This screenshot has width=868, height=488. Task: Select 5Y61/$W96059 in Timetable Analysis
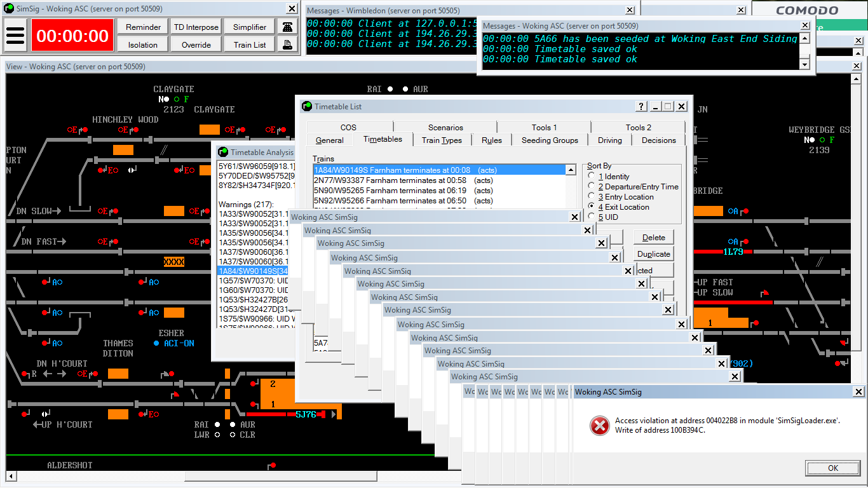click(257, 166)
